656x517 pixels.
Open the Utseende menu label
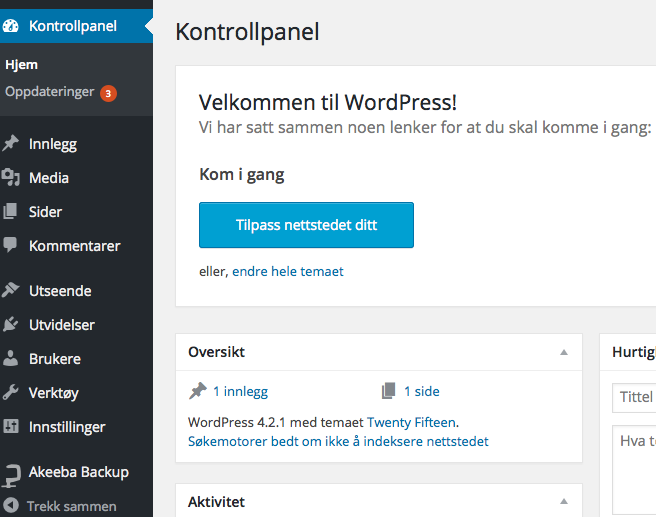click(60, 291)
